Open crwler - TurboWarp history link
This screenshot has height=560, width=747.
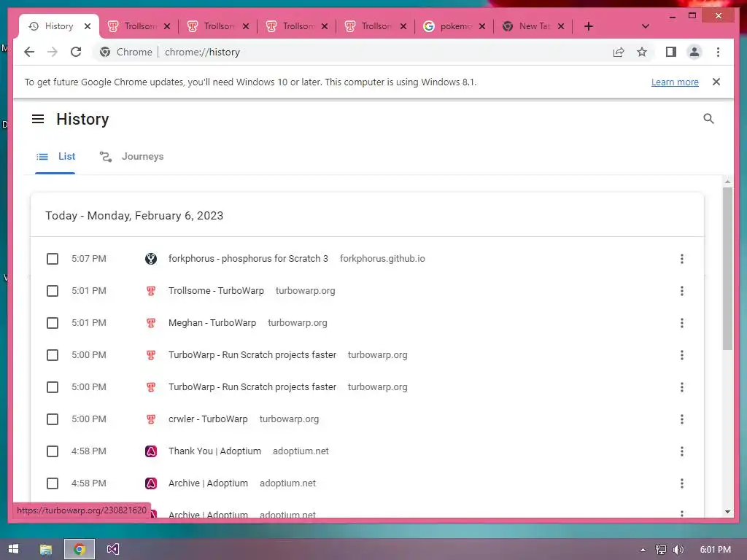click(x=208, y=419)
